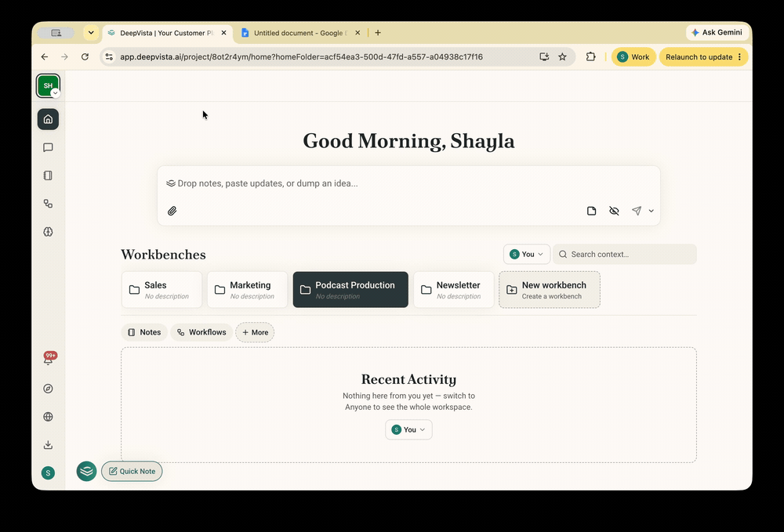Open the browser extensions puzzle icon
The image size is (784, 532).
coord(590,57)
